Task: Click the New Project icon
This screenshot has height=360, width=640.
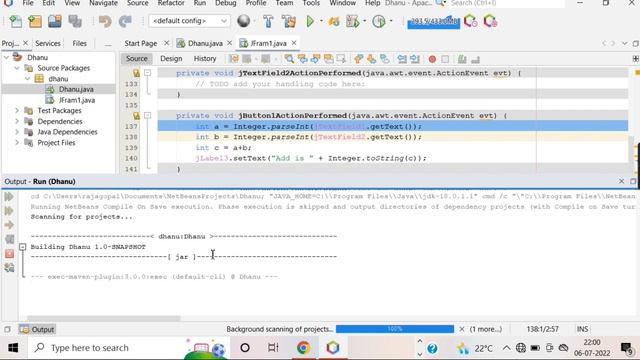Action: (x=35, y=21)
